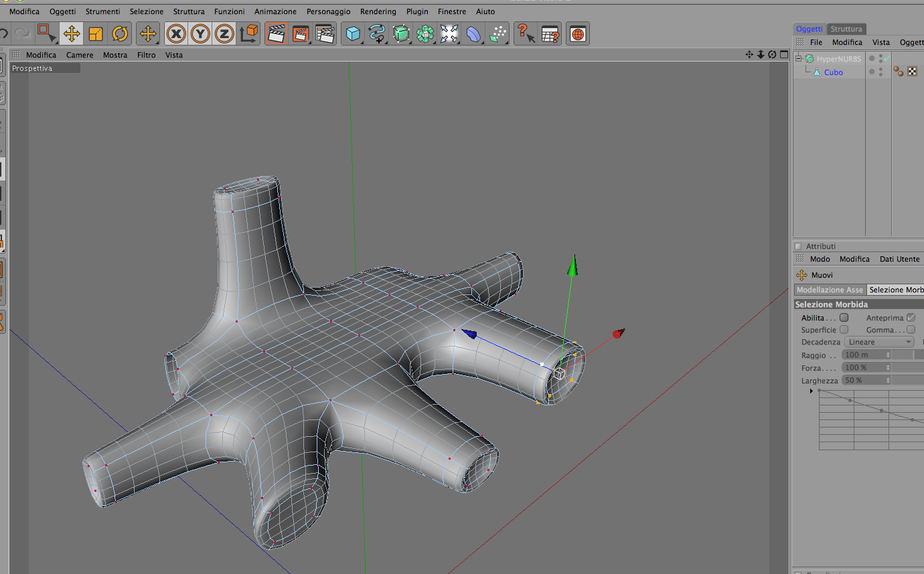This screenshot has height=574, width=924.
Task: Select the Live Selection tool
Action: click(47, 33)
